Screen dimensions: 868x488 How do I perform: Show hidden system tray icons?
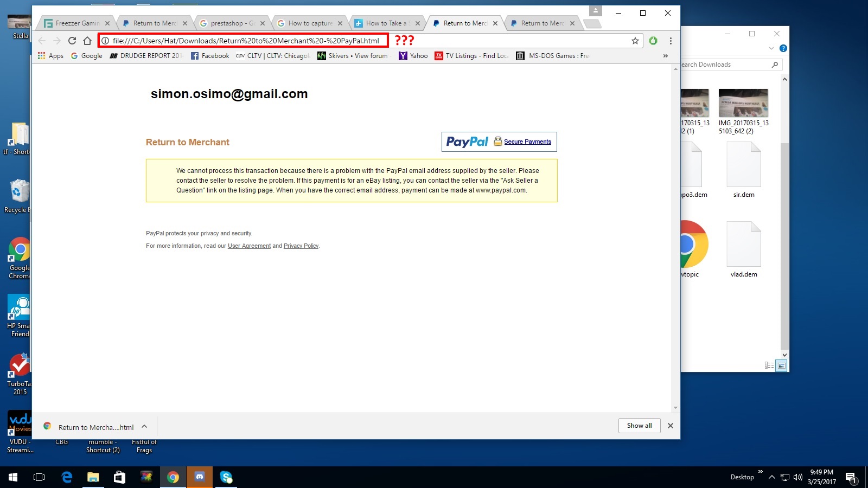point(771,477)
